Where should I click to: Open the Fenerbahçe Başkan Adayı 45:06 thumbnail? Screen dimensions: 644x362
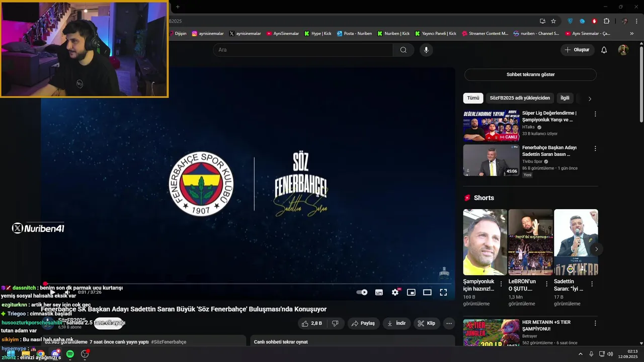[491, 160]
